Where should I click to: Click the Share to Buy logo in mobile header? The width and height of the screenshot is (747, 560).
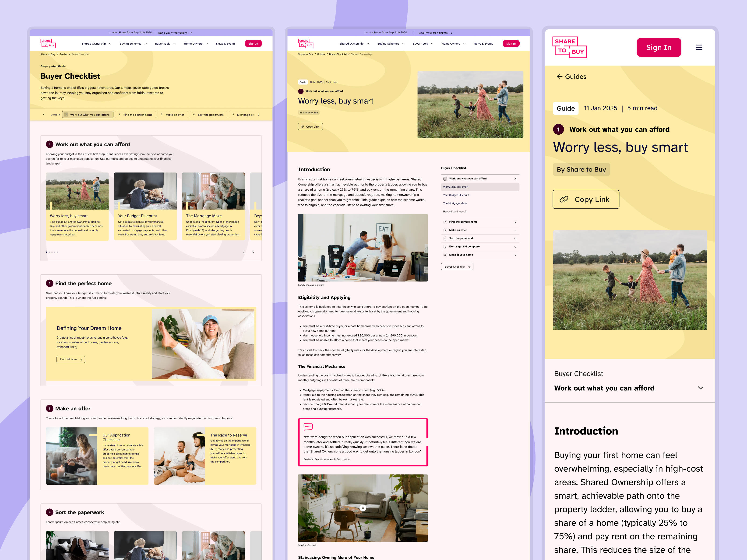570,47
